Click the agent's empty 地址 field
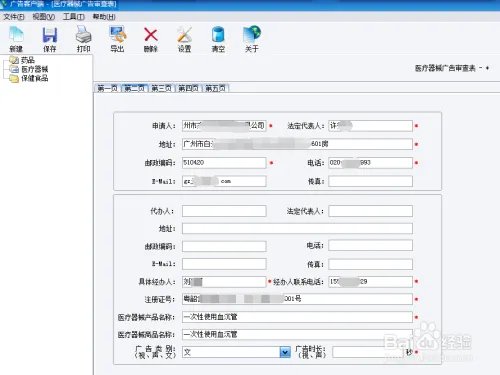 point(297,228)
